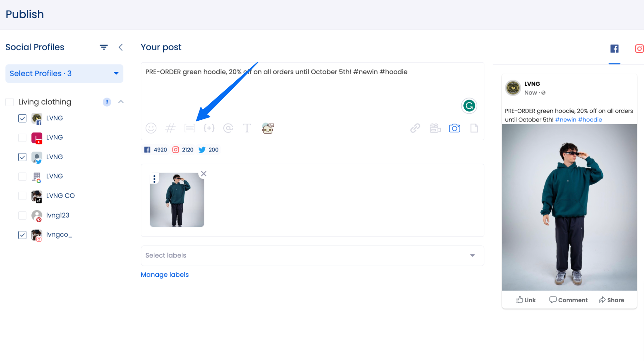The width and height of the screenshot is (644, 361).
Task: Click LVNG YouTube profile avatar
Action: tap(37, 138)
